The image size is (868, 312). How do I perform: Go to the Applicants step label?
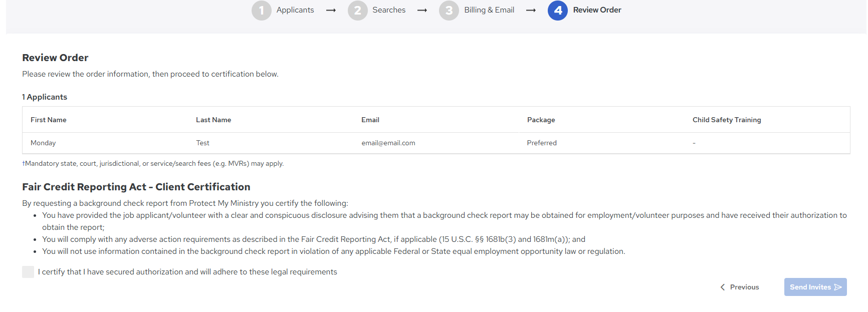(x=295, y=10)
